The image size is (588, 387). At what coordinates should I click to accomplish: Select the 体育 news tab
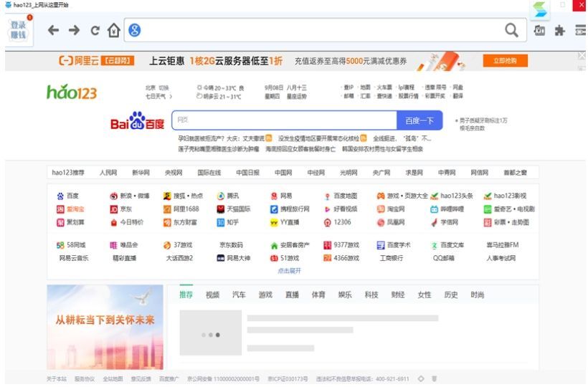(x=318, y=295)
